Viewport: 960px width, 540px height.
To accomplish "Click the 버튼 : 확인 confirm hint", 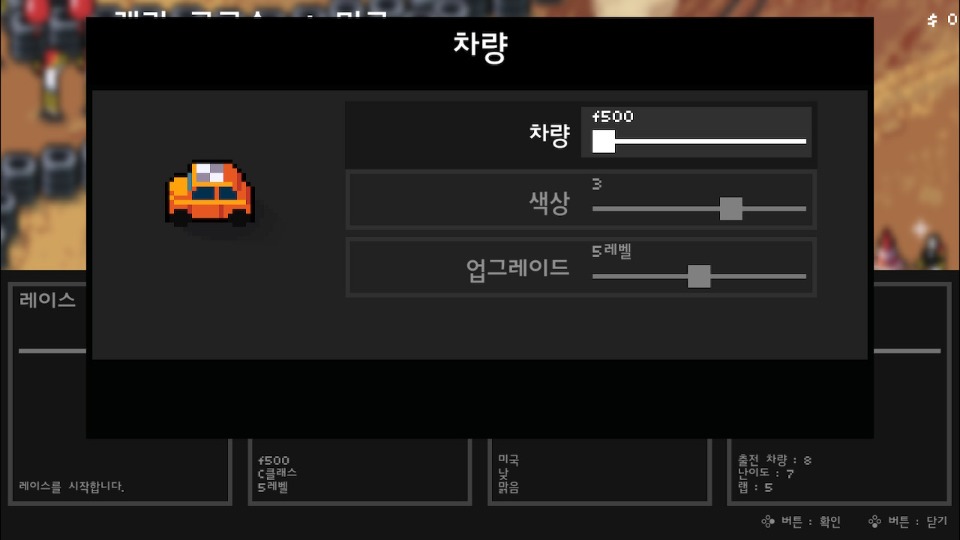I will (x=811, y=522).
